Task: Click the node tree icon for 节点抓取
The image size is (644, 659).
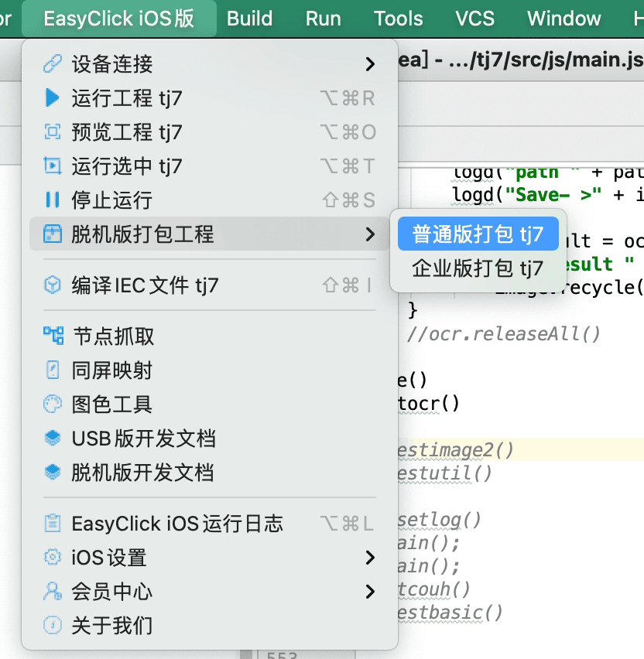Action: [53, 336]
